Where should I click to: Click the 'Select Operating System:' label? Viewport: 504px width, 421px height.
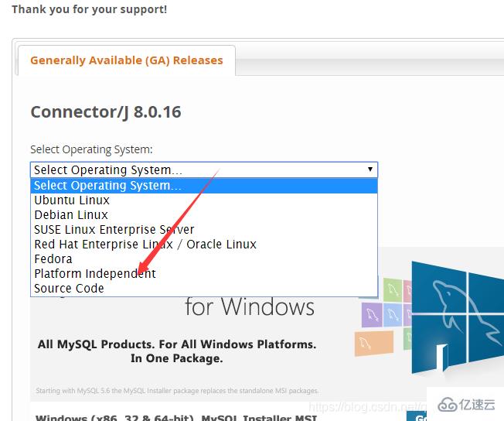pyautogui.click(x=91, y=149)
